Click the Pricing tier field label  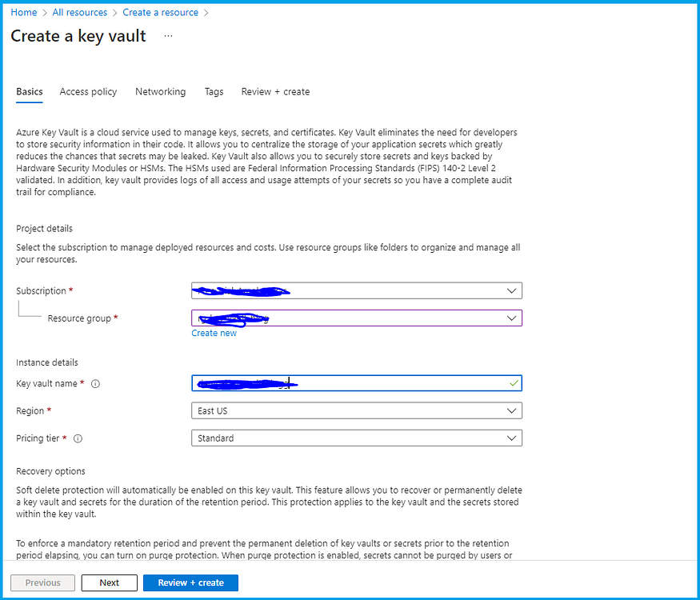pos(38,438)
